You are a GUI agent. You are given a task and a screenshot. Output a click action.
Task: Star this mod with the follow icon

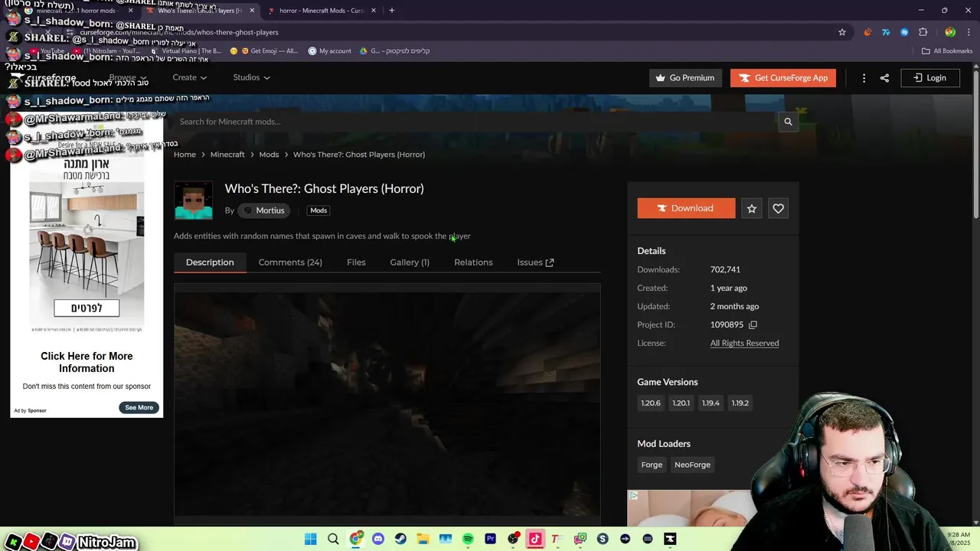point(752,208)
